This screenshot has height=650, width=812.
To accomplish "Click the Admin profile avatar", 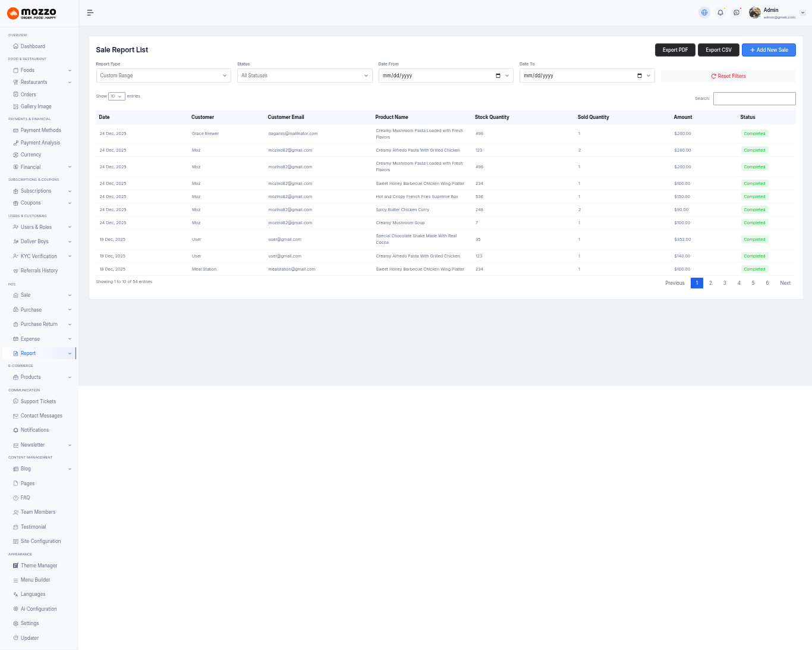I will [755, 12].
